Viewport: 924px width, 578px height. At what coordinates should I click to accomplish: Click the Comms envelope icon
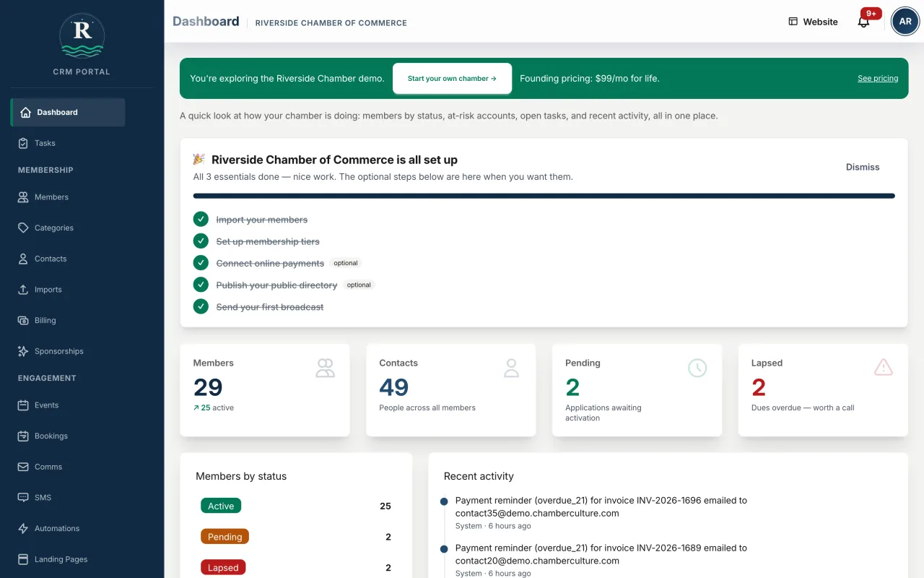[x=23, y=467]
